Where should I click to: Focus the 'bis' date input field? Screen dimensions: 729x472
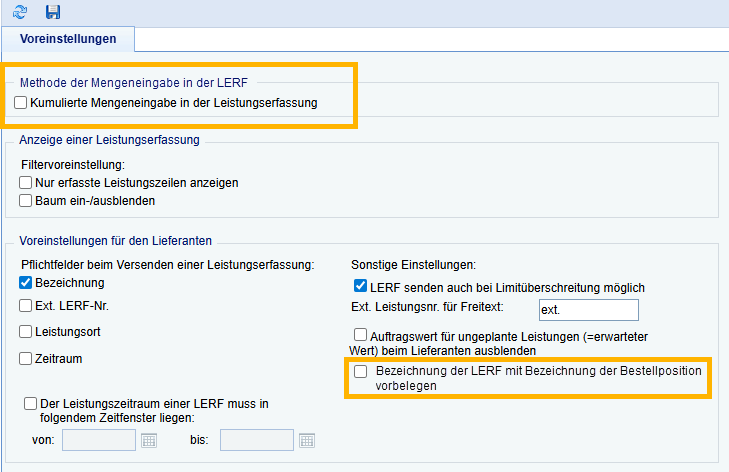coord(256,440)
